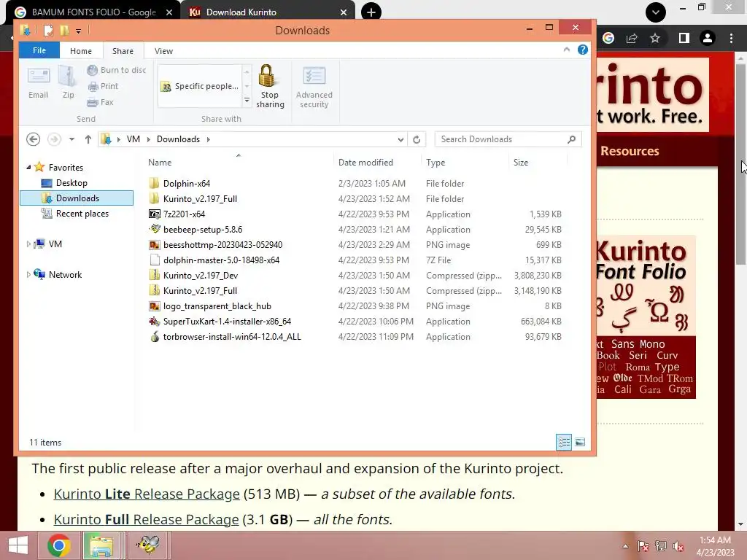
Task: Sort by the Name column header
Action: [239, 163]
